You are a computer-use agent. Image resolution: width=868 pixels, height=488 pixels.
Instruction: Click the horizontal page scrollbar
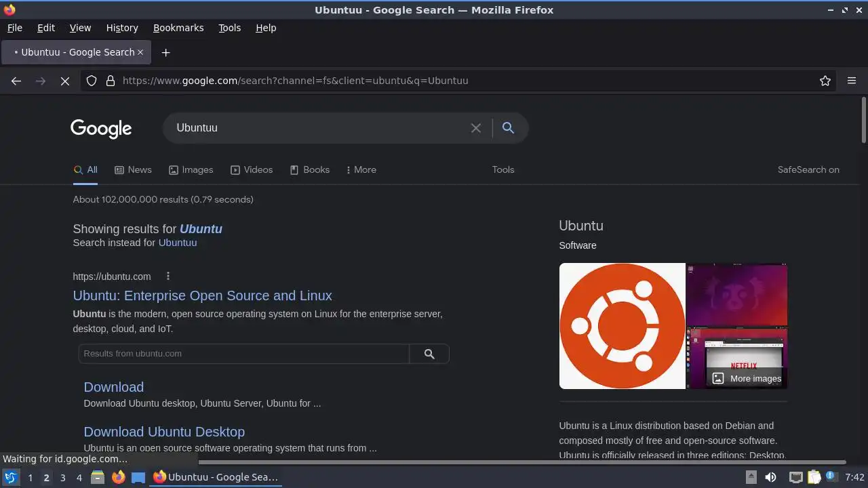[x=422, y=462]
